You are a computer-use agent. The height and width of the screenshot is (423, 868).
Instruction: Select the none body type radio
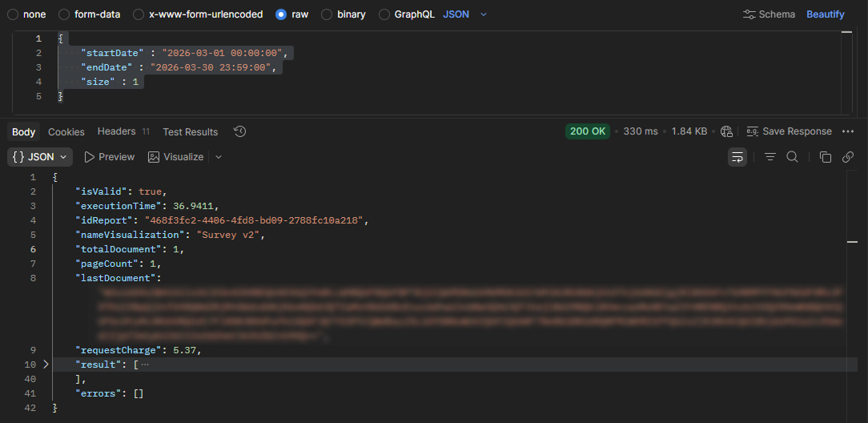click(13, 14)
